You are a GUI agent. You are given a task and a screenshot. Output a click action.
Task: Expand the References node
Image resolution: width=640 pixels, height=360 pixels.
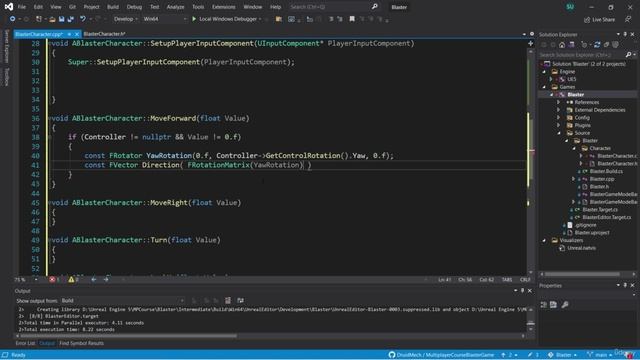click(559, 102)
